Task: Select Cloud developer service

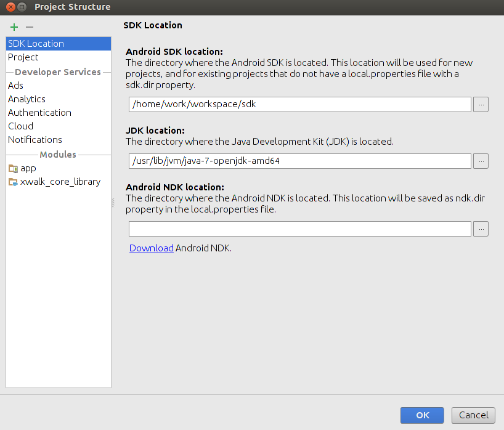Action: (x=21, y=126)
